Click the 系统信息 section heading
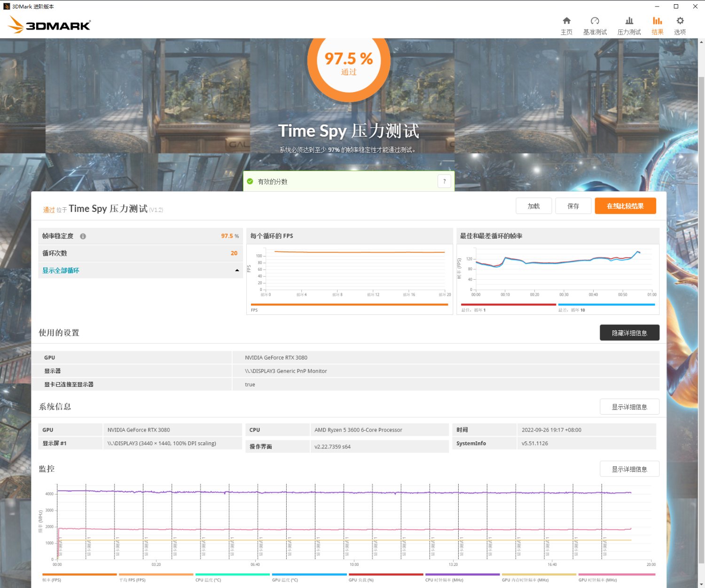The image size is (705, 588). pos(55,407)
